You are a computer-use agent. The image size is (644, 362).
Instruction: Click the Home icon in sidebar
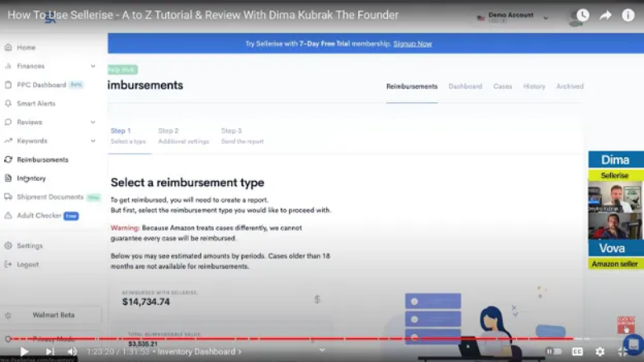tap(8, 47)
